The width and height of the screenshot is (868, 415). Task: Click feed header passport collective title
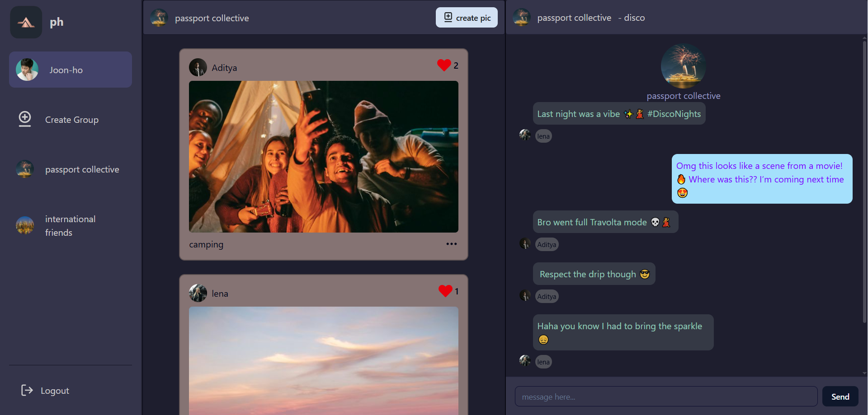(212, 18)
